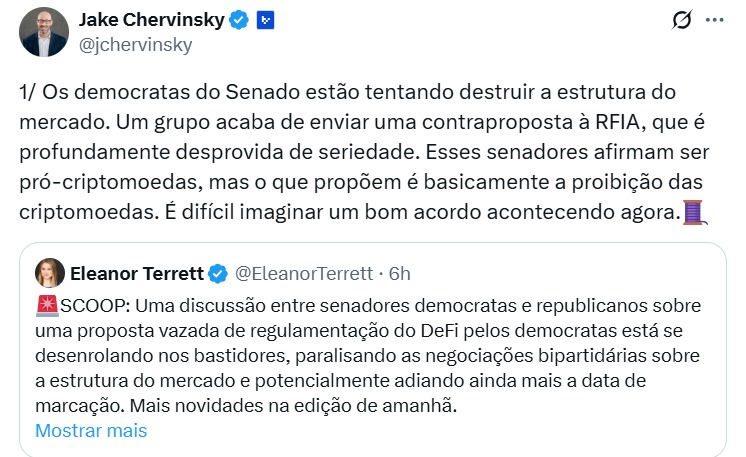Open Eleanor Terrett's name in quoted post
The image size is (746, 457).
point(137,273)
